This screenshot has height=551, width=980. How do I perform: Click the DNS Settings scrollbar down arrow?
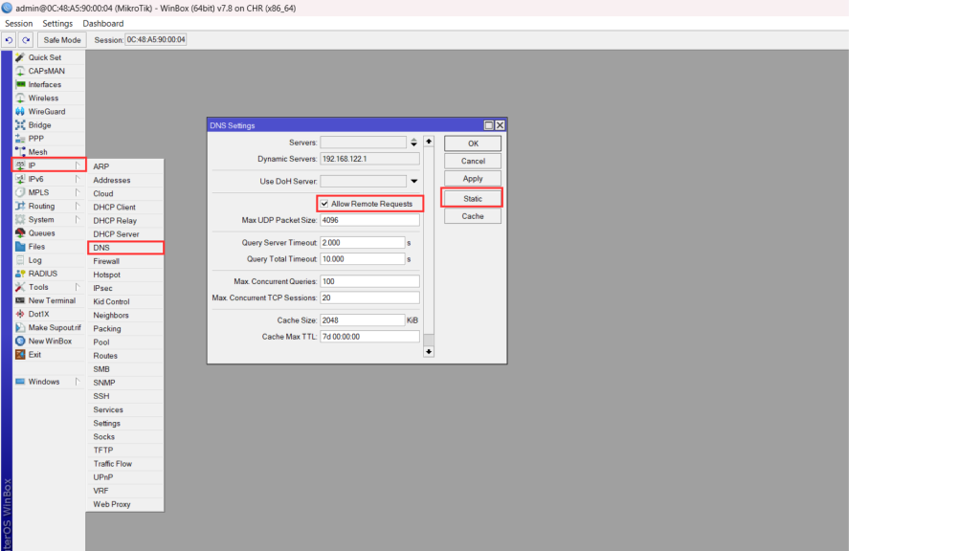point(429,351)
